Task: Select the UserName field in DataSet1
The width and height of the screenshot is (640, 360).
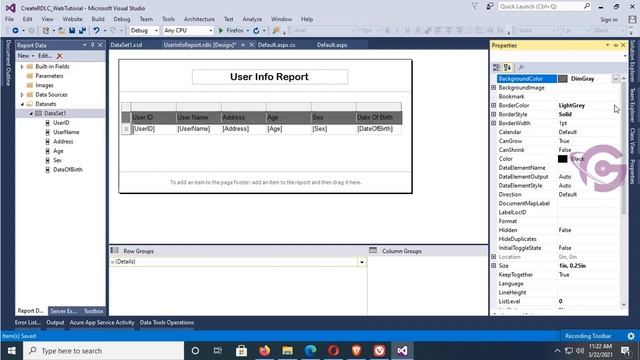Action: pos(66,132)
